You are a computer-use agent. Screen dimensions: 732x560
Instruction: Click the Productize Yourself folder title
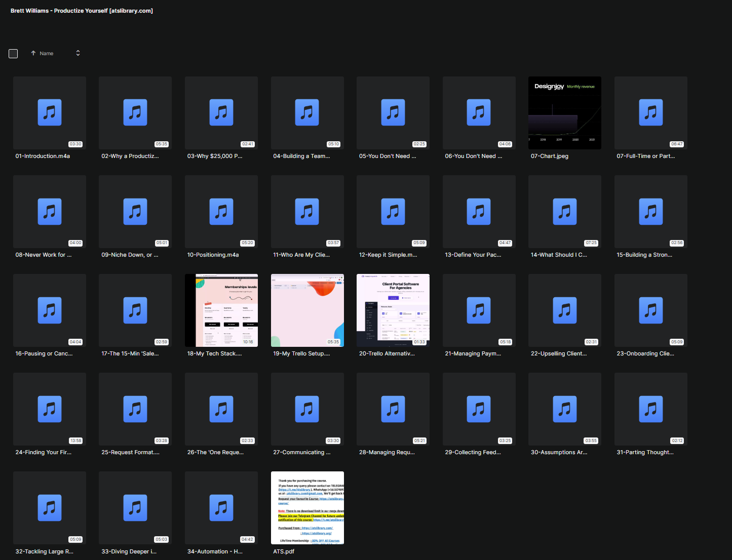(x=82, y=11)
